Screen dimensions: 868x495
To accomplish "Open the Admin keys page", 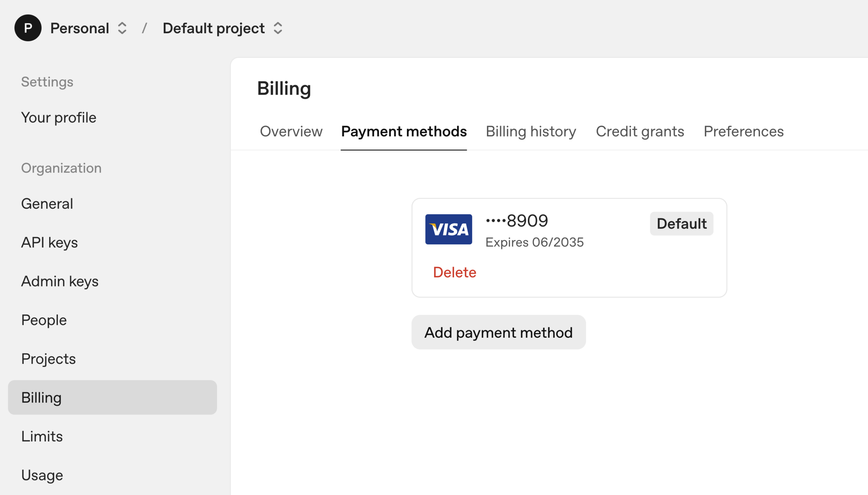I will coord(60,281).
